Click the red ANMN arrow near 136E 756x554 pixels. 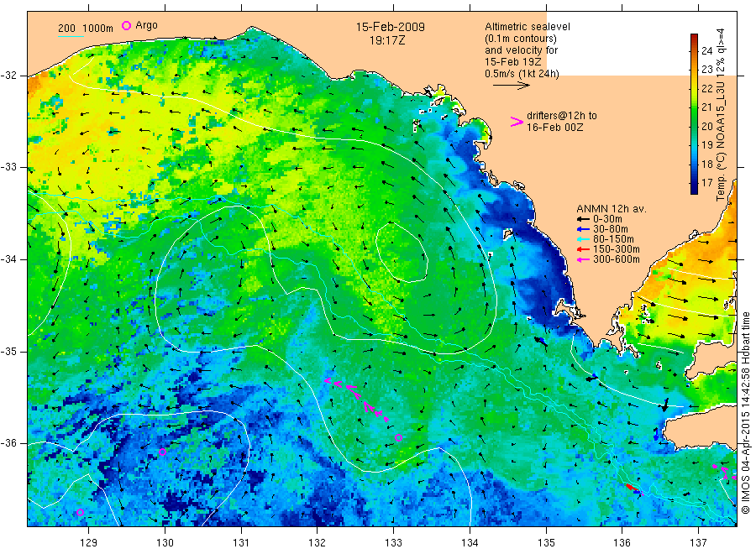pyautogui.click(x=633, y=489)
